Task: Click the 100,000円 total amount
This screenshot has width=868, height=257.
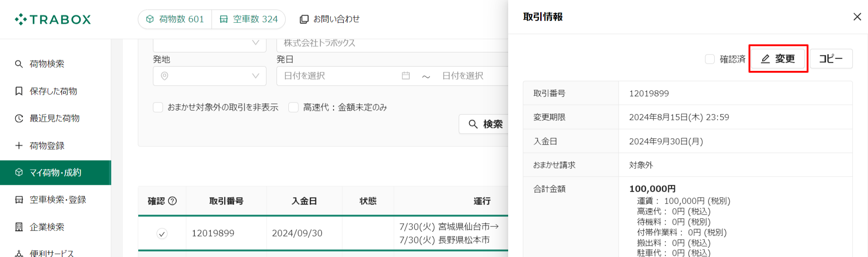Action: (652, 189)
